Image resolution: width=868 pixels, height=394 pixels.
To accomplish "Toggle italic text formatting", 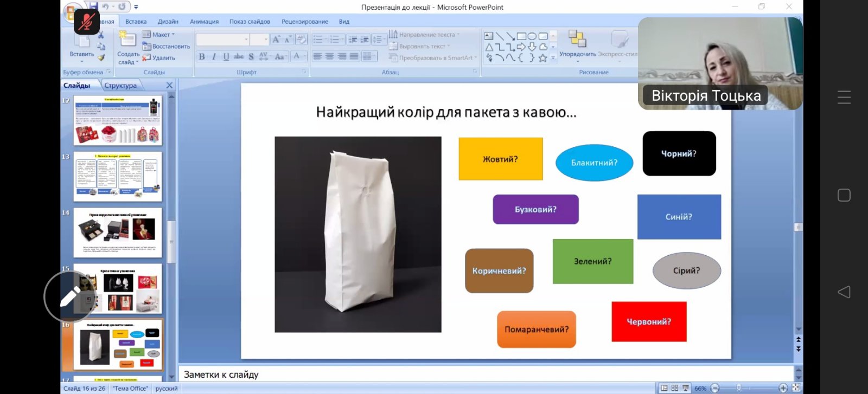I will (214, 56).
